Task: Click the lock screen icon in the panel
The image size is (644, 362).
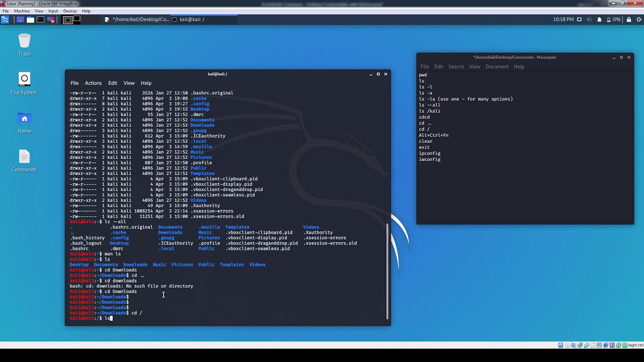Action: coord(629,20)
